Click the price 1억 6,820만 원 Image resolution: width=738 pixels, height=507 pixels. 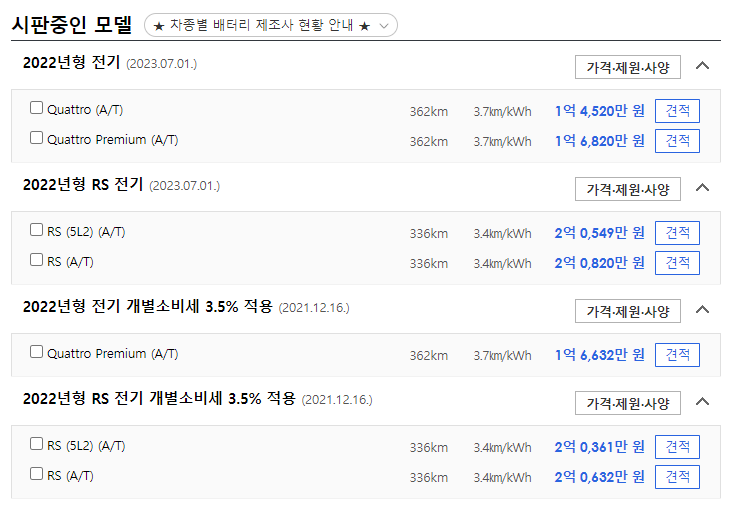point(600,141)
